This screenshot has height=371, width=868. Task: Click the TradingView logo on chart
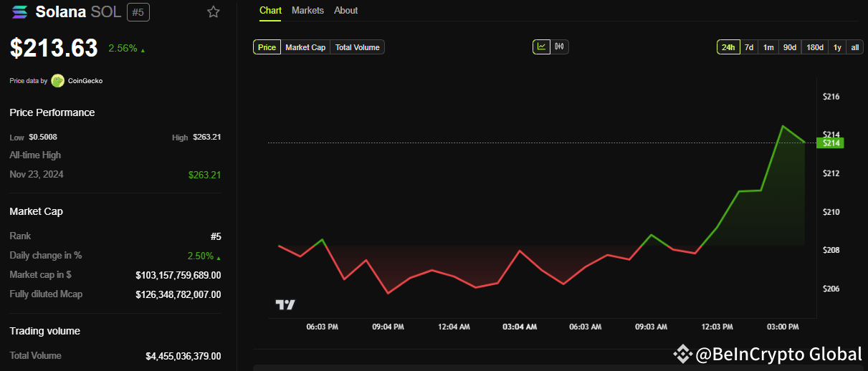pyautogui.click(x=285, y=304)
